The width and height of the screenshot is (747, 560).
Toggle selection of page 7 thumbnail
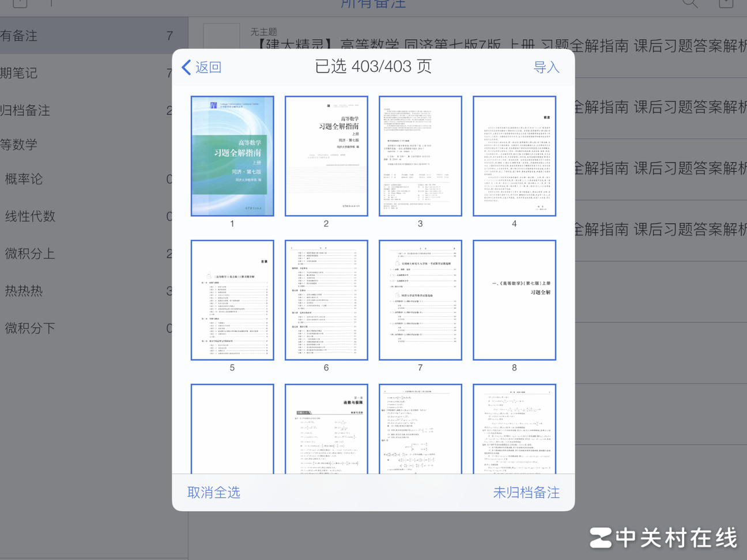click(x=420, y=300)
